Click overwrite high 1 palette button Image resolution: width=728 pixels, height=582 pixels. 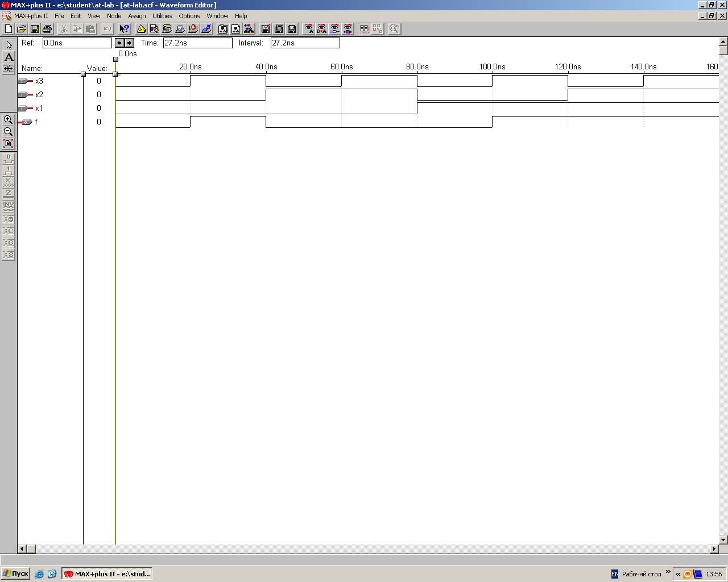(9, 171)
